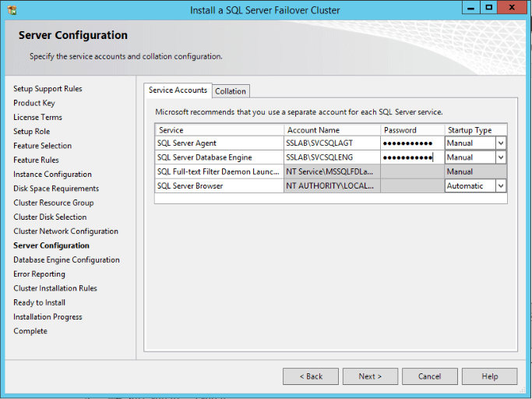Image resolution: width=532 pixels, height=399 pixels.
Task: Select the Service Accounts tab
Action: [178, 90]
